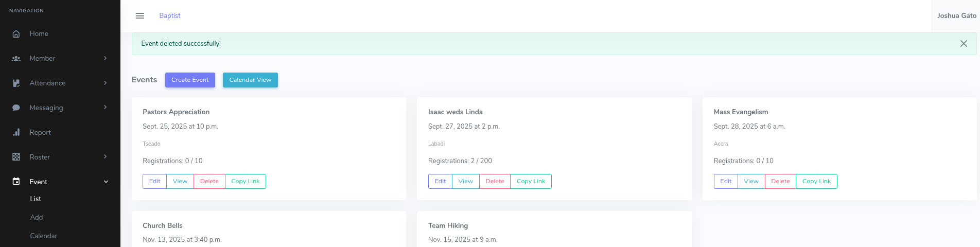
Task: Toggle the hamburger menu icon
Action: coord(140,16)
